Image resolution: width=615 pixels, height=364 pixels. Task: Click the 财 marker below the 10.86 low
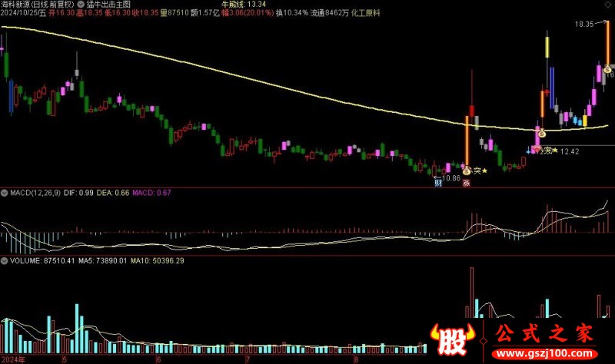(x=438, y=183)
